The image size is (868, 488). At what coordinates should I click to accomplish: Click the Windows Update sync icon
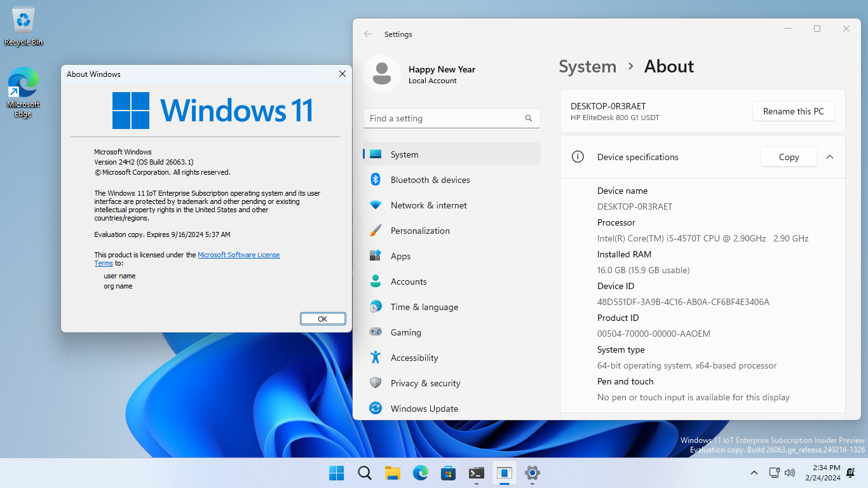click(376, 409)
